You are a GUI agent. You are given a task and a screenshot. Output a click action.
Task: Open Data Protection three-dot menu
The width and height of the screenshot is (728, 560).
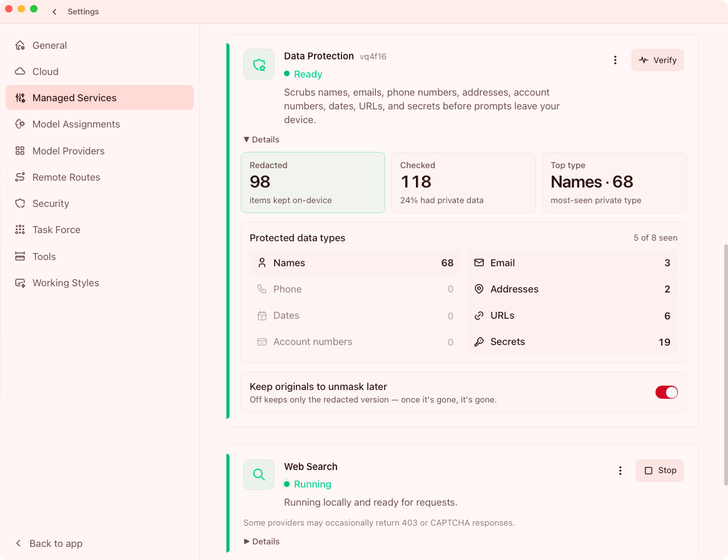pos(615,60)
